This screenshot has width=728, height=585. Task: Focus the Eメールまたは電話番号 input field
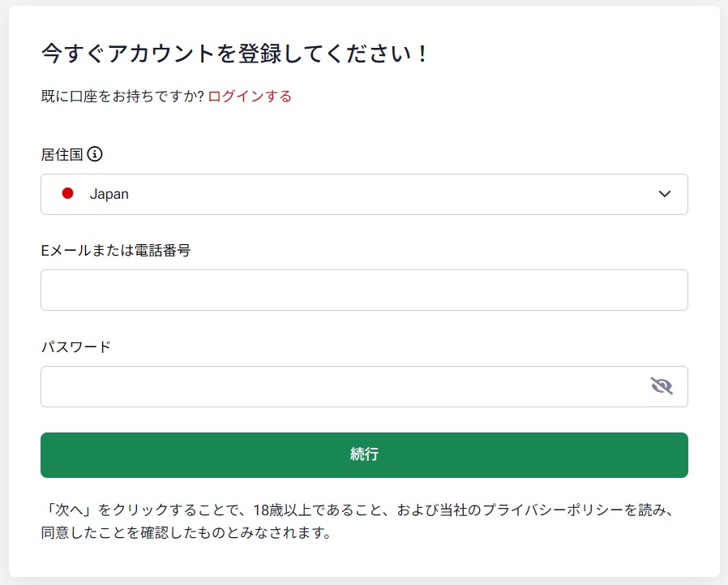(x=364, y=290)
